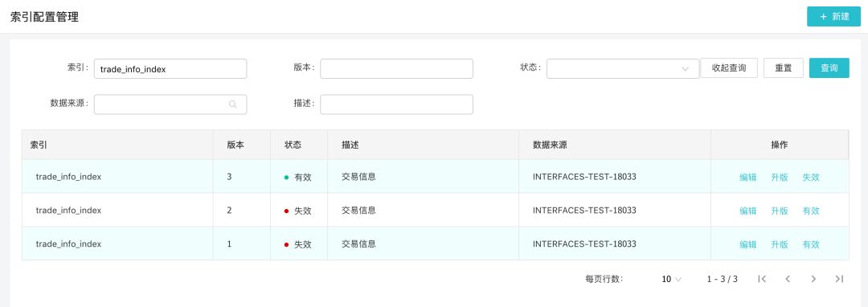Go to next page arrow
Viewport: 868px width, 307px height.
[x=813, y=279]
